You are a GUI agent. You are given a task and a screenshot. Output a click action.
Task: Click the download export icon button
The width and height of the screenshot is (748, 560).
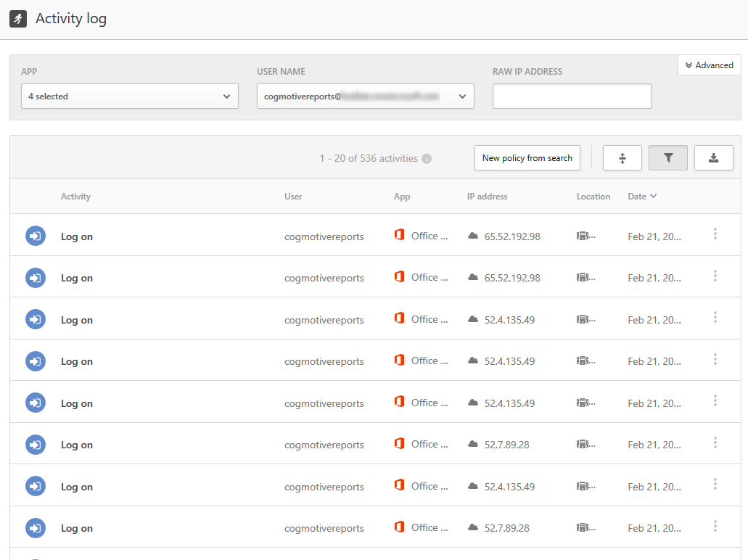tap(713, 158)
